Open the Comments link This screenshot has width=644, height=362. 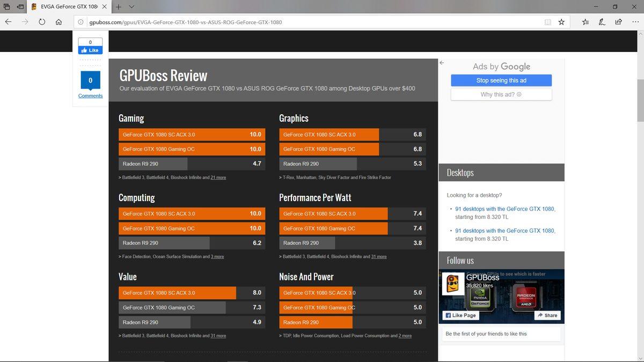(x=90, y=96)
